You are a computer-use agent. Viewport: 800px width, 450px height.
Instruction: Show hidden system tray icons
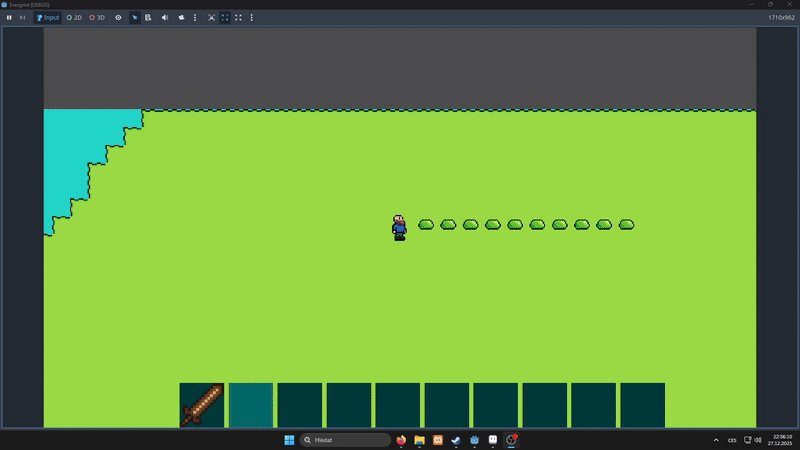(716, 440)
